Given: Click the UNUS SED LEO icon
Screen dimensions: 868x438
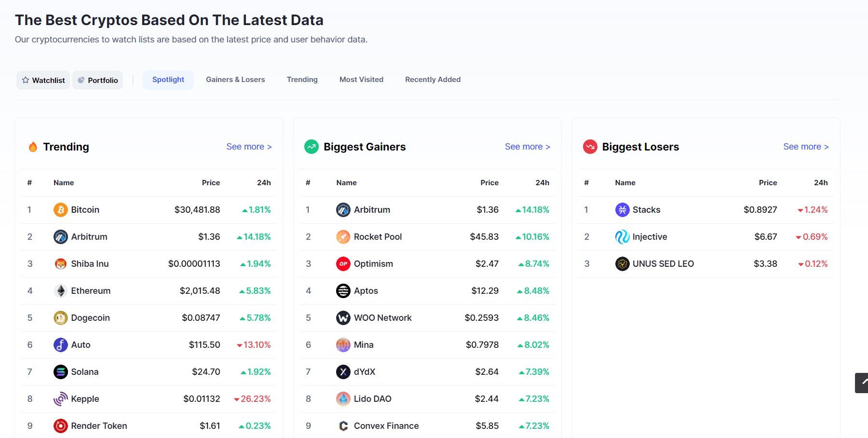Looking at the screenshot, I should [x=622, y=264].
